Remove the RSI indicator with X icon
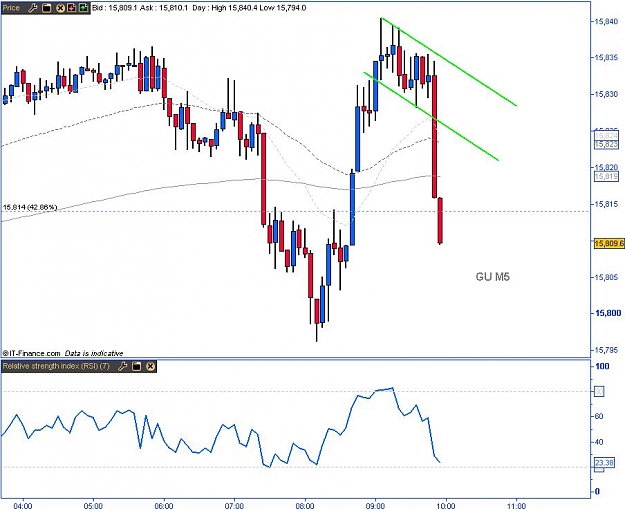625x511 pixels. 150,366
